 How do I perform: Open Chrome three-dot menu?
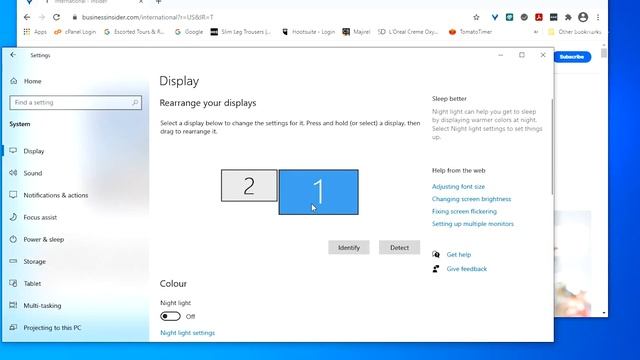point(598,17)
